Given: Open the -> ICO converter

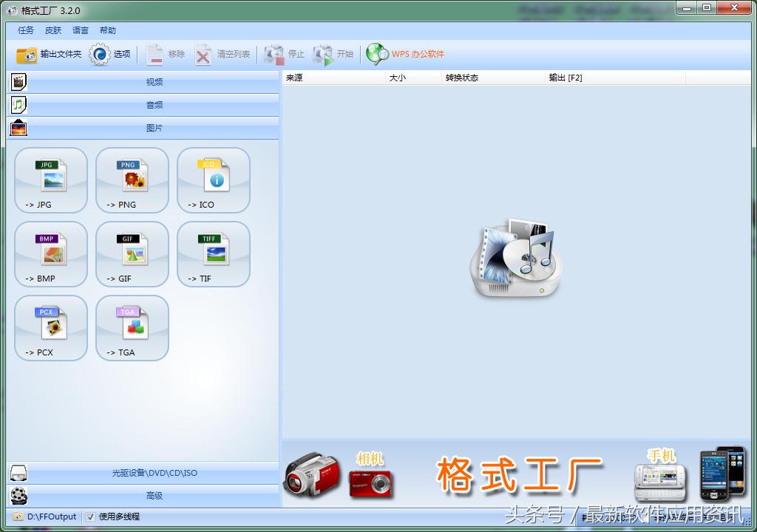Looking at the screenshot, I should tap(213, 180).
